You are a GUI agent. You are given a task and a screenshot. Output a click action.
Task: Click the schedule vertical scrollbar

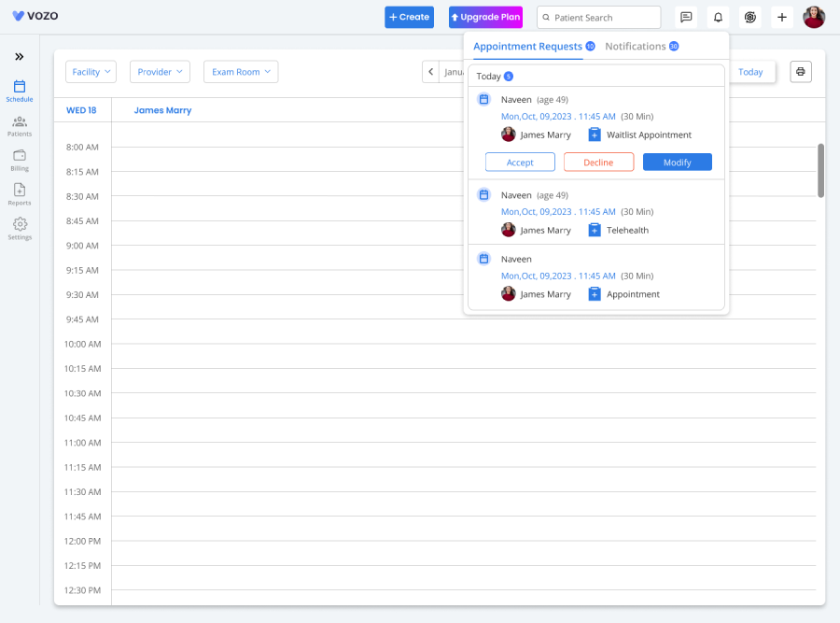821,170
